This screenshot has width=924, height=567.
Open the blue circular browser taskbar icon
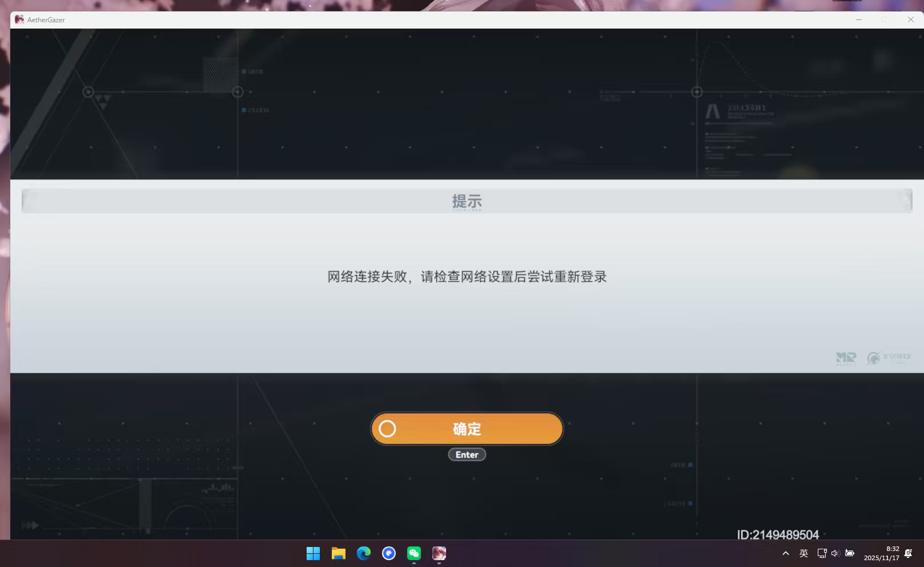(x=389, y=553)
